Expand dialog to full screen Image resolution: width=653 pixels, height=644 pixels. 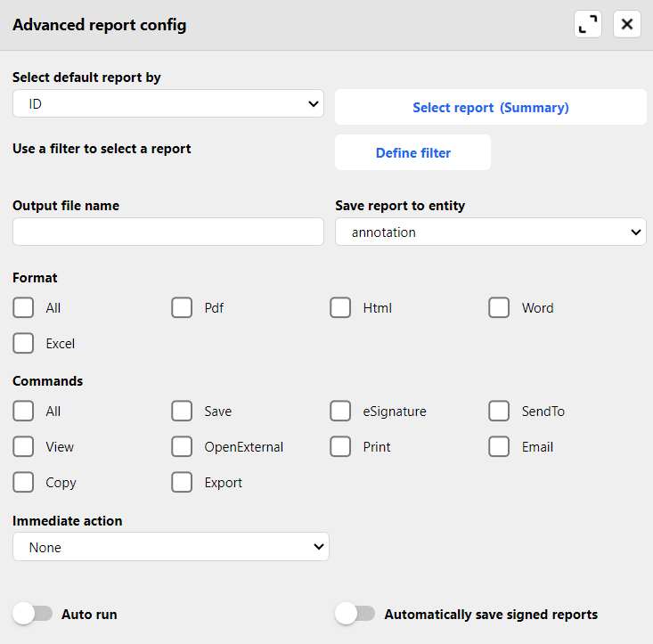588,25
